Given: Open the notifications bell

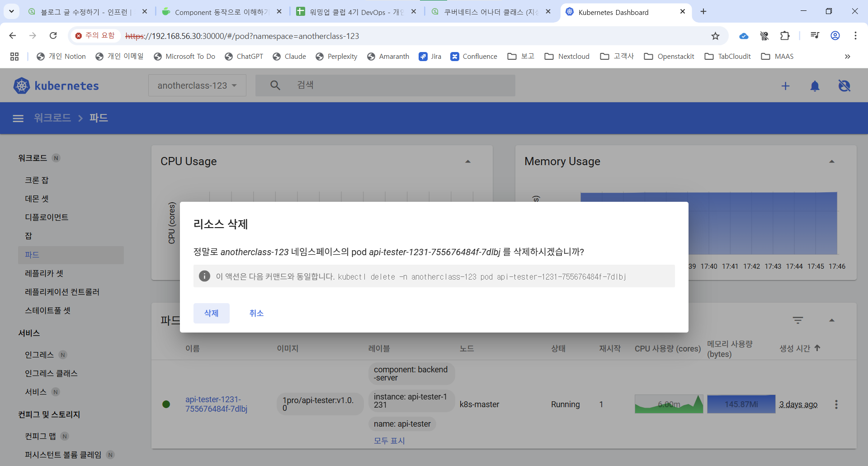Looking at the screenshot, I should pos(815,86).
